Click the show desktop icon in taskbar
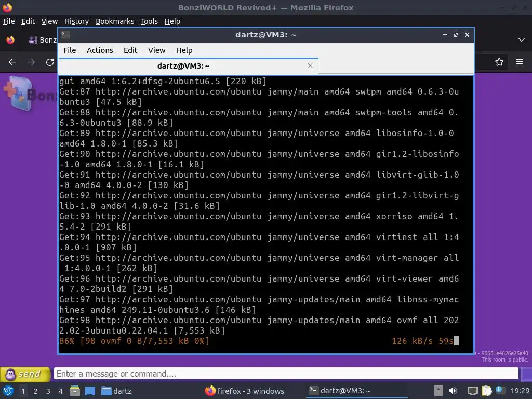This screenshot has width=532, height=399. click(x=90, y=391)
